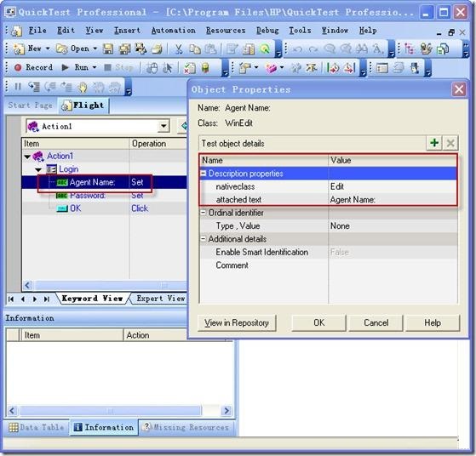476x456 pixels.
Task: Switch to the Start Page tab
Action: click(x=30, y=105)
